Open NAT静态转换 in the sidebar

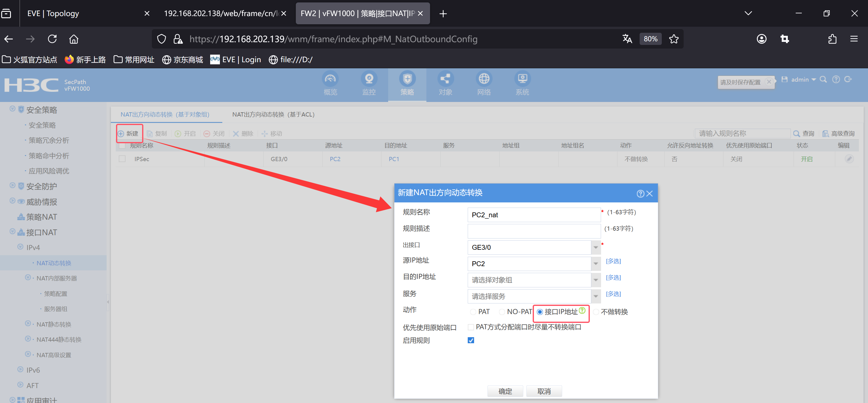click(54, 324)
